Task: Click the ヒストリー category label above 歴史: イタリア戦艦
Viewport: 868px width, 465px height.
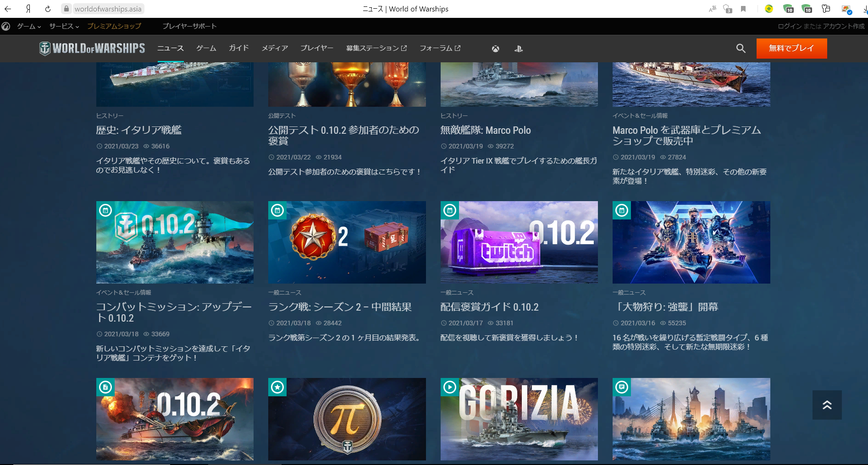Action: pos(110,116)
